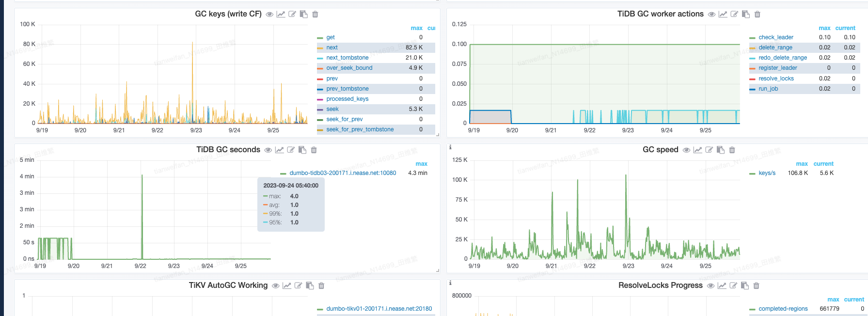Duplicate the TiDB GC seconds panel
This screenshot has width=868, height=316.
(302, 150)
